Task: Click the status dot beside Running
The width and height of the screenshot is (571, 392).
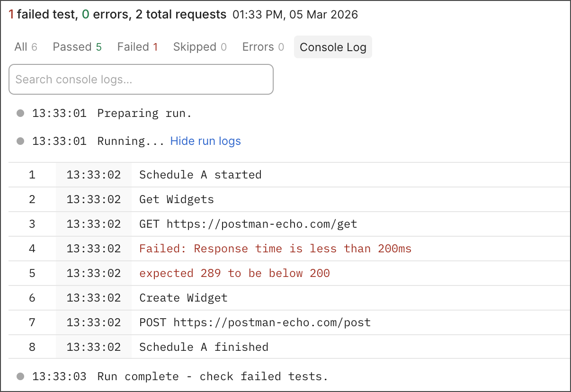Action: coord(20,141)
